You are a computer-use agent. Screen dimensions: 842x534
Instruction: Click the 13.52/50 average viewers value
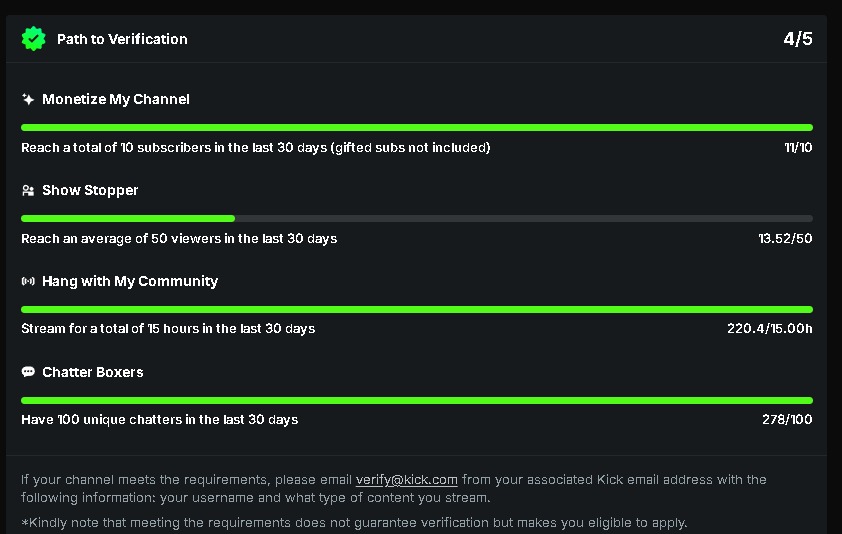click(x=785, y=239)
